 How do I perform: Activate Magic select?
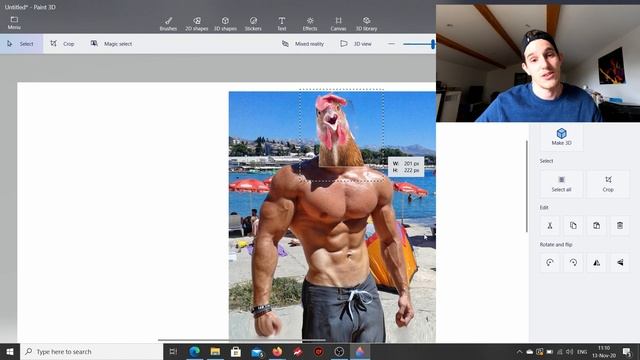point(111,44)
